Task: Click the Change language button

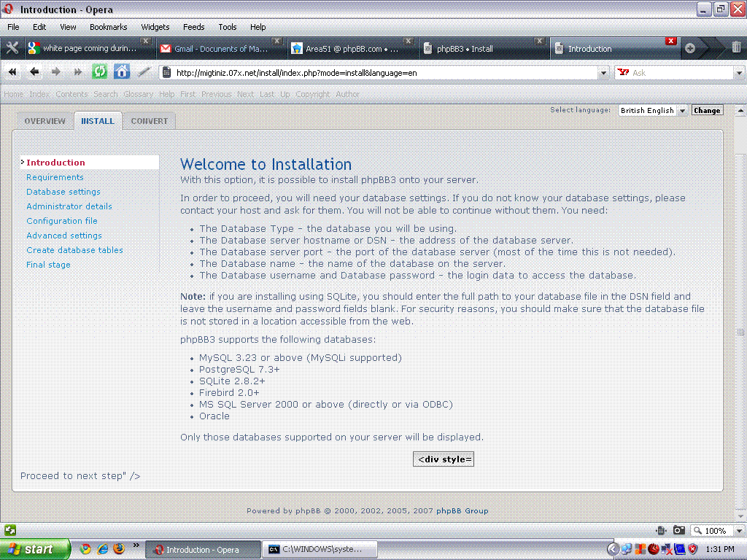Action: [x=707, y=111]
